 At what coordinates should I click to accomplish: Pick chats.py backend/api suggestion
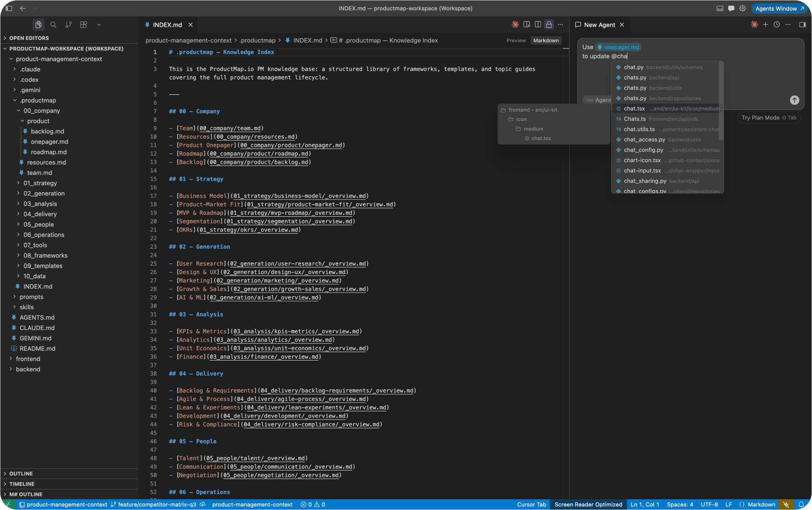pyautogui.click(x=665, y=78)
